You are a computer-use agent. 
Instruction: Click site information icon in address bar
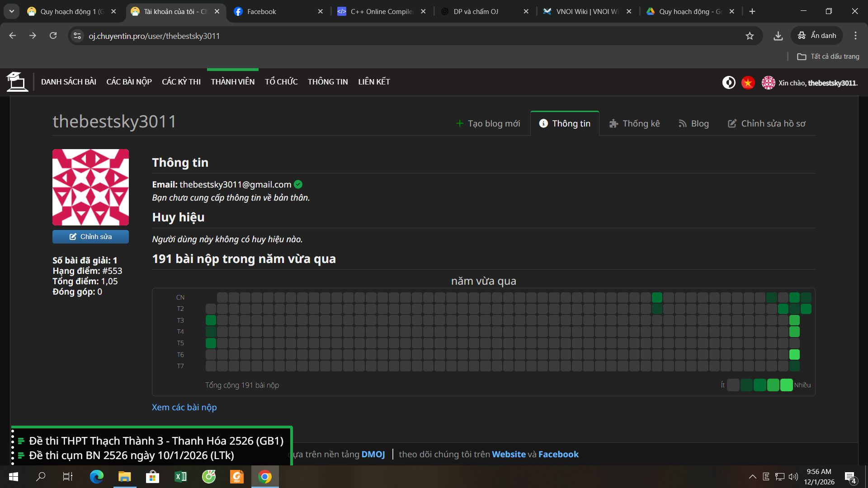(77, 36)
